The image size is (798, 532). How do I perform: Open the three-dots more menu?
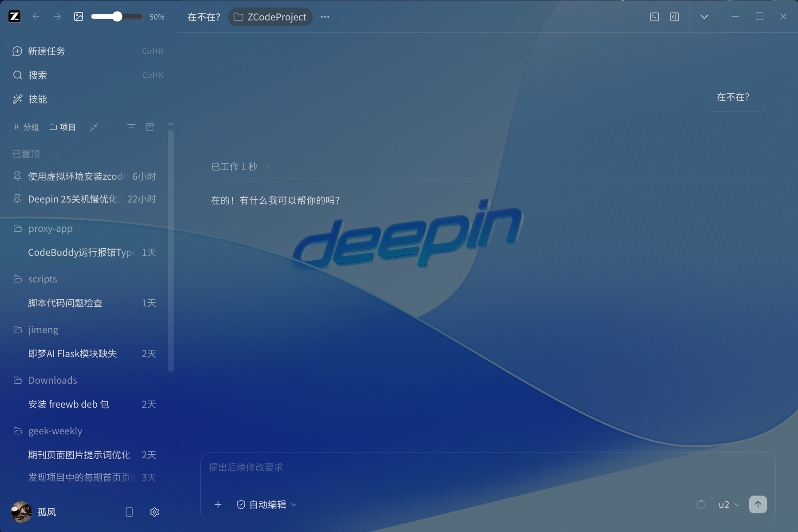click(x=325, y=17)
